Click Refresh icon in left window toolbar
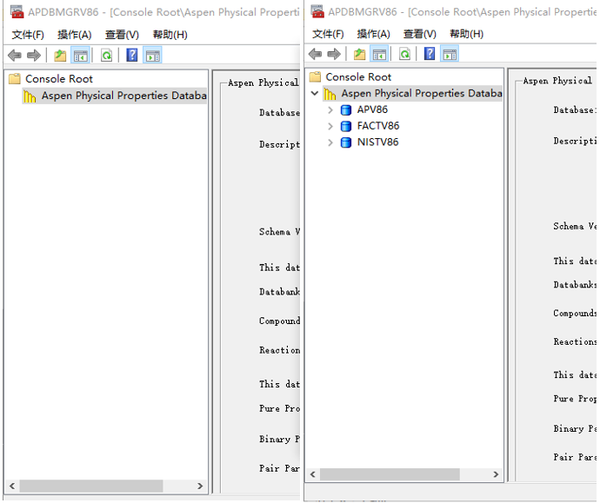600x503 pixels. pos(106,56)
